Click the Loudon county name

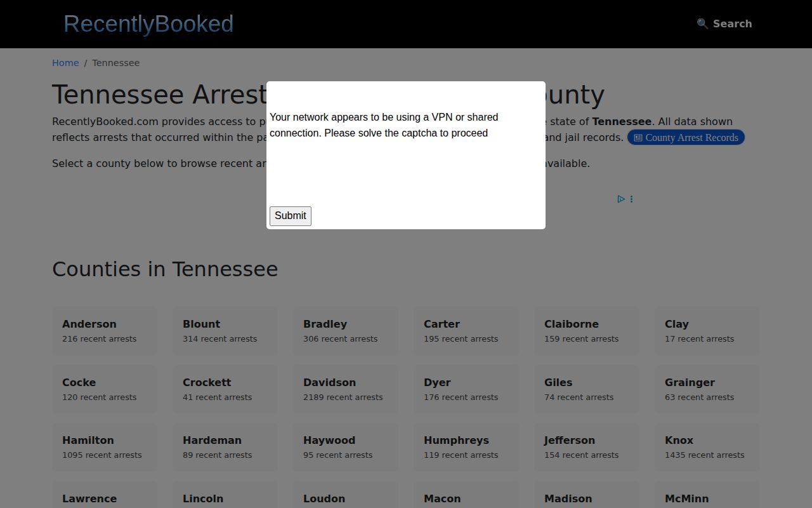[324, 499]
